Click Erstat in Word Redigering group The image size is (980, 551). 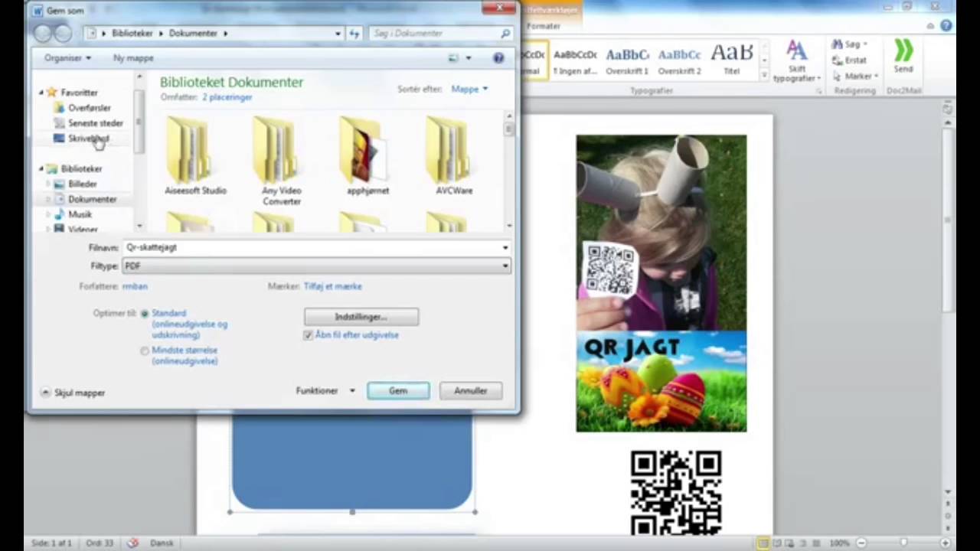850,60
